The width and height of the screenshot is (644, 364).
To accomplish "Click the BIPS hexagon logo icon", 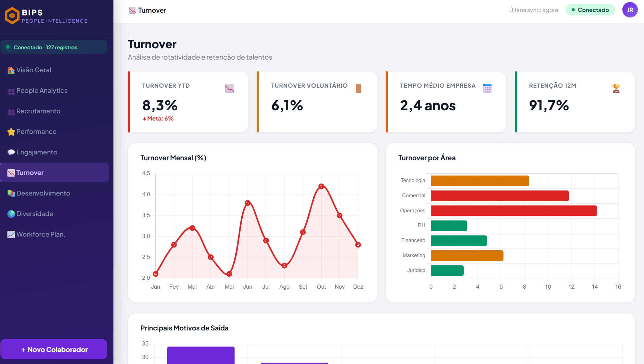I will tap(12, 15).
